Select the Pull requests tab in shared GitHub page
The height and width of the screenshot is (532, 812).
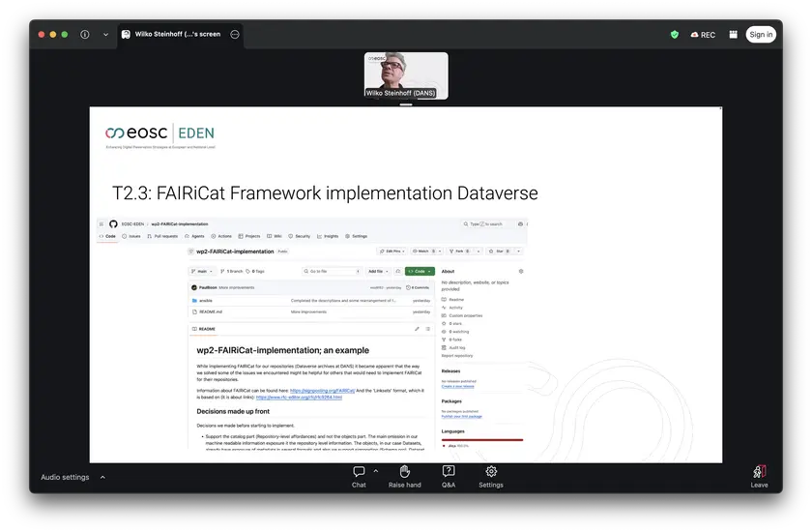(162, 236)
